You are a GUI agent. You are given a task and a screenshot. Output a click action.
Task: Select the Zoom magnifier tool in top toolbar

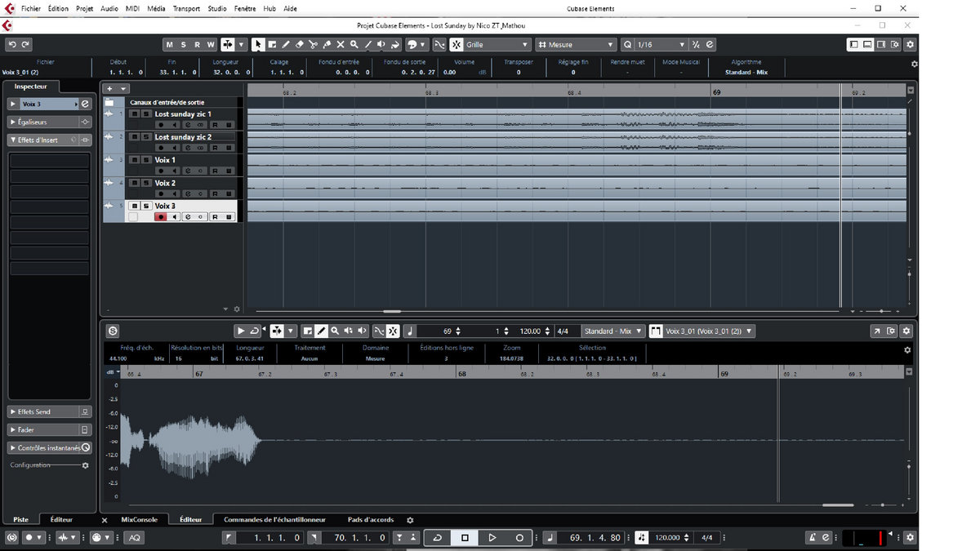click(x=354, y=45)
